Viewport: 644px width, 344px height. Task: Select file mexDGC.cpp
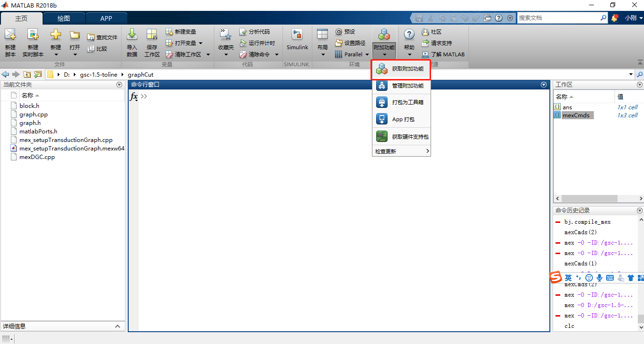pyautogui.click(x=37, y=157)
